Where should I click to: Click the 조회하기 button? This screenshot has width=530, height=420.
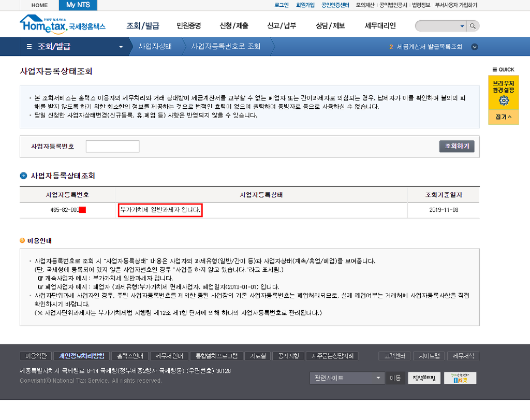pos(457,146)
